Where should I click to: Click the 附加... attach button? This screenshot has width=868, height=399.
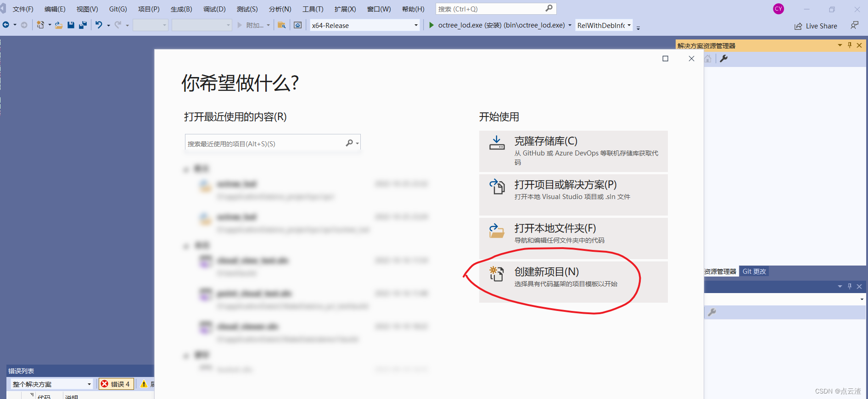point(251,25)
